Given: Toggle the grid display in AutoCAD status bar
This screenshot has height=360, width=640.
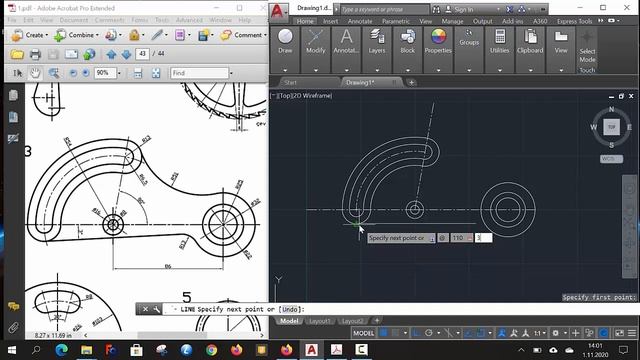Looking at the screenshot, I should (383, 333).
